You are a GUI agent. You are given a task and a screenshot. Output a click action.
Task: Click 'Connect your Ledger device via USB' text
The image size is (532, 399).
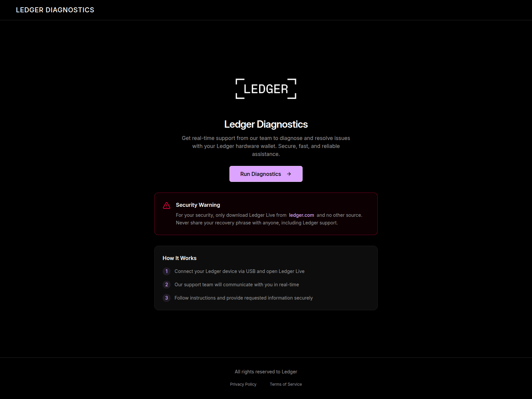(239, 271)
